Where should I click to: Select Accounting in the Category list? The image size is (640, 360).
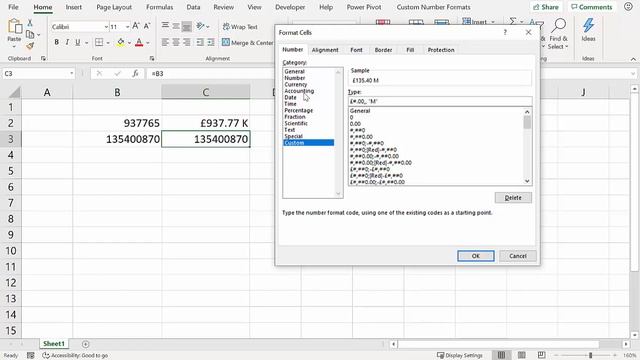[299, 91]
